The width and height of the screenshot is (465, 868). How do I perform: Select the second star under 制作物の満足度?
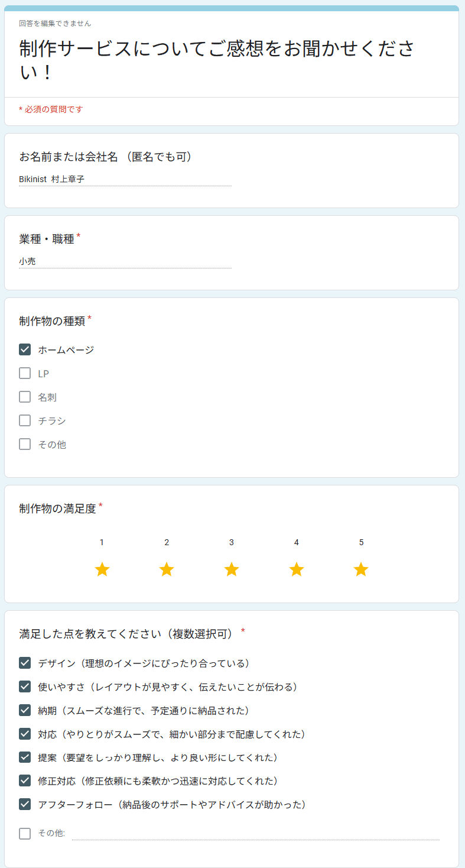point(167,569)
